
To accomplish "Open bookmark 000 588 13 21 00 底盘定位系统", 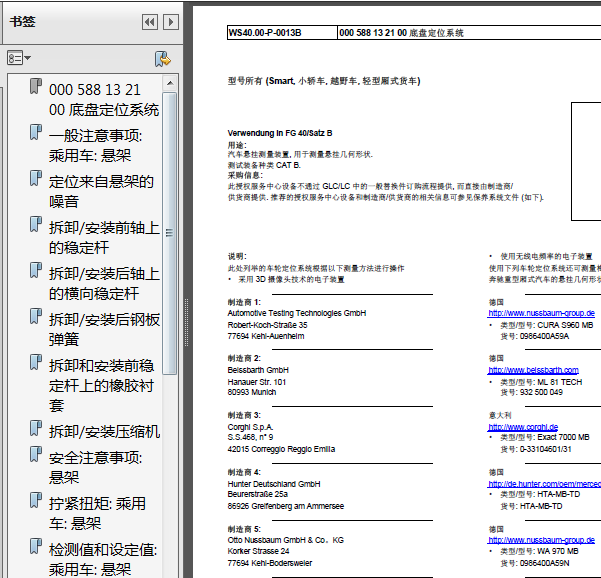I will 103,100.
